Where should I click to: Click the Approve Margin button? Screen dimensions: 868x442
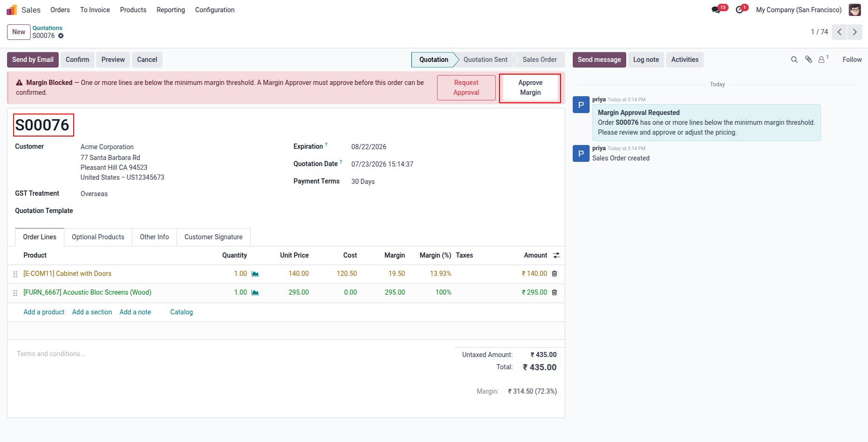click(530, 88)
